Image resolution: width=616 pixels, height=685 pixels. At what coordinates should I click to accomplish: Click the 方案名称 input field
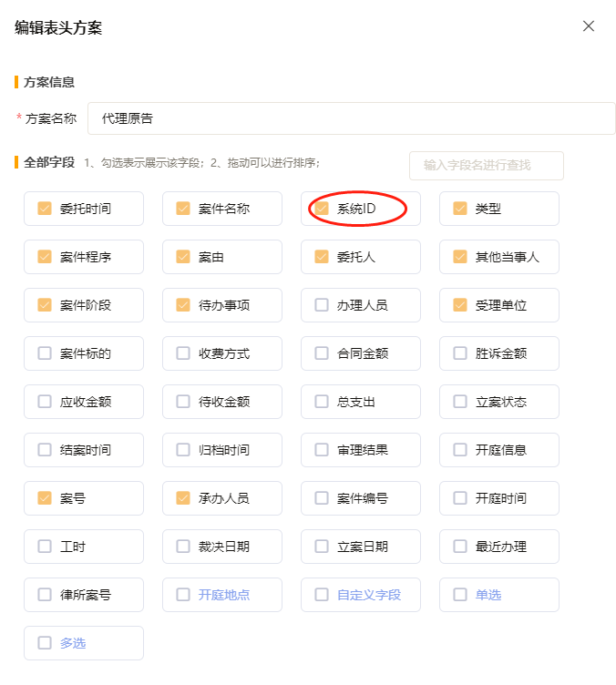pyautogui.click(x=352, y=118)
